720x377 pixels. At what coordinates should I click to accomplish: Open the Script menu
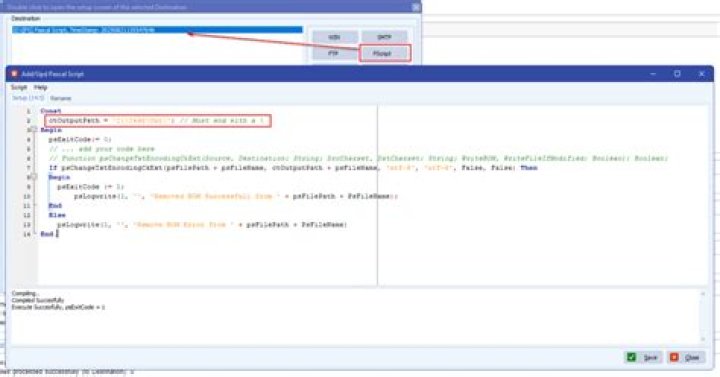click(19, 87)
